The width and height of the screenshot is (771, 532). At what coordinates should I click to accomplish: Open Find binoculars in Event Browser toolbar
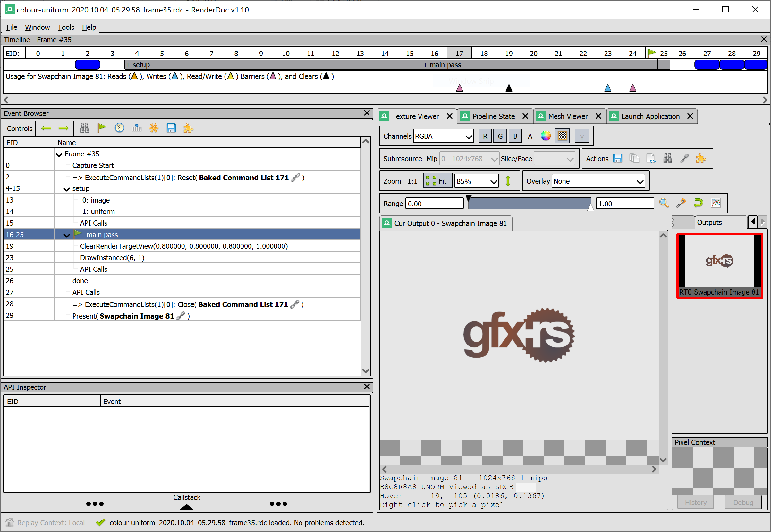[85, 128]
